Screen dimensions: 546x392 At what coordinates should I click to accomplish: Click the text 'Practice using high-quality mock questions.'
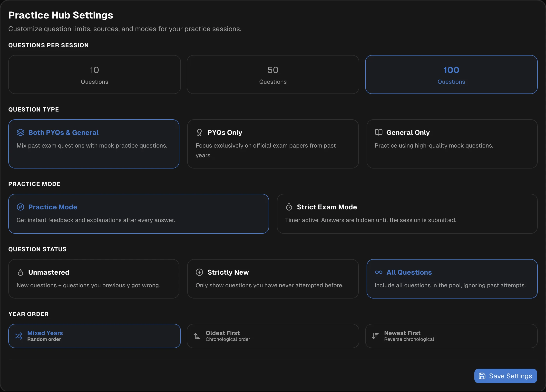(x=434, y=146)
